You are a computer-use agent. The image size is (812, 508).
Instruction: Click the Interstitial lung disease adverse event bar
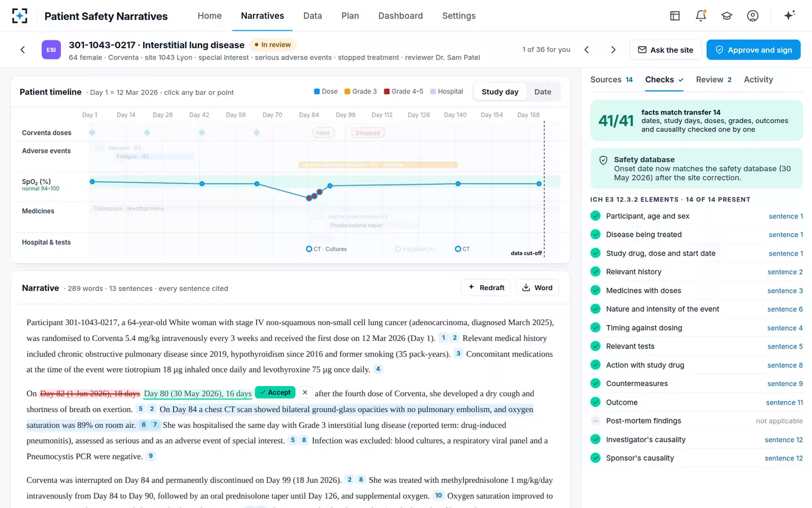pyautogui.click(x=378, y=165)
